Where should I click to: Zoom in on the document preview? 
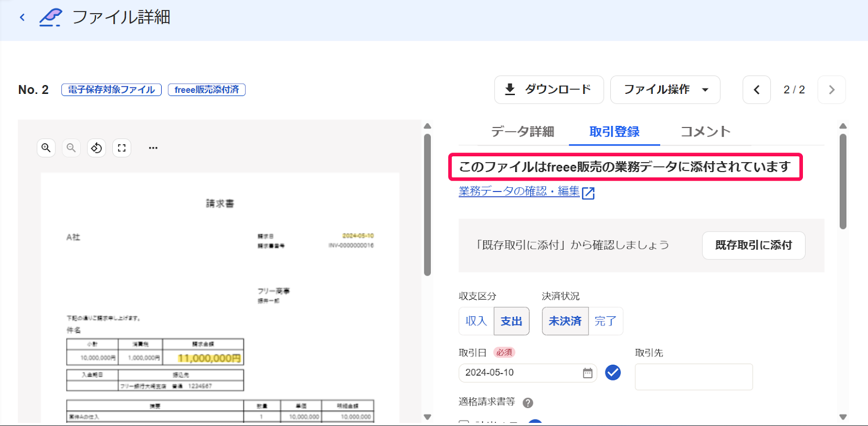coord(46,148)
